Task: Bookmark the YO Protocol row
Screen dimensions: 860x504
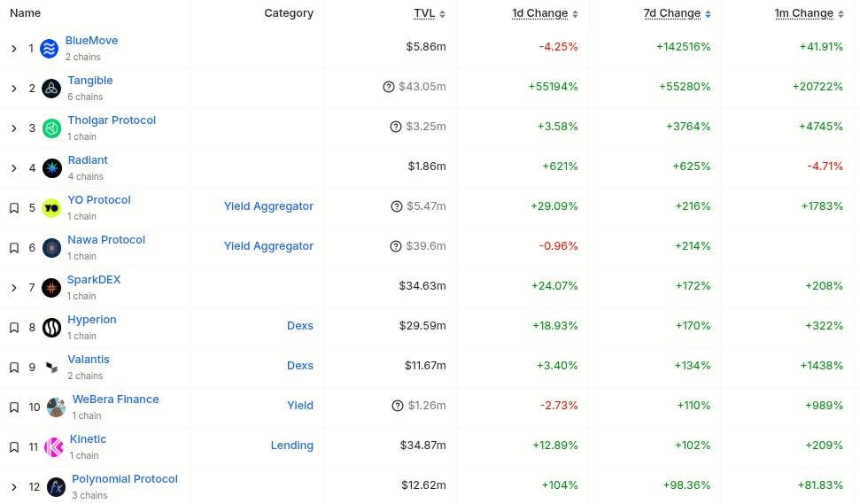Action: 14,208
